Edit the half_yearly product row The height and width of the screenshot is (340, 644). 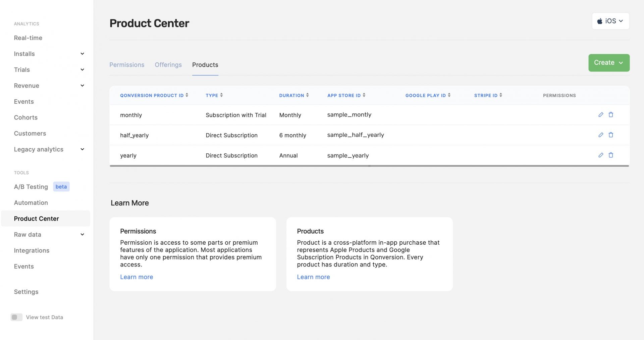coord(600,135)
